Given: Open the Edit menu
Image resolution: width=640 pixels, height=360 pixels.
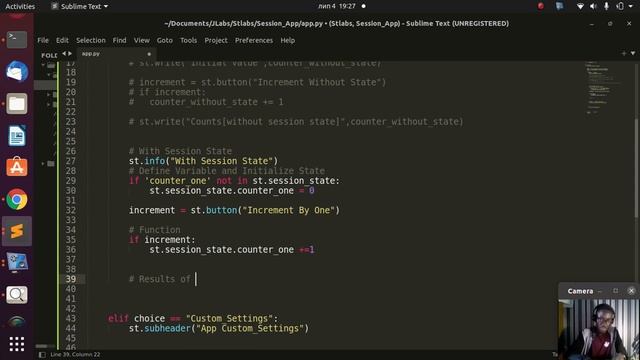Looking at the screenshot, I should point(62,40).
